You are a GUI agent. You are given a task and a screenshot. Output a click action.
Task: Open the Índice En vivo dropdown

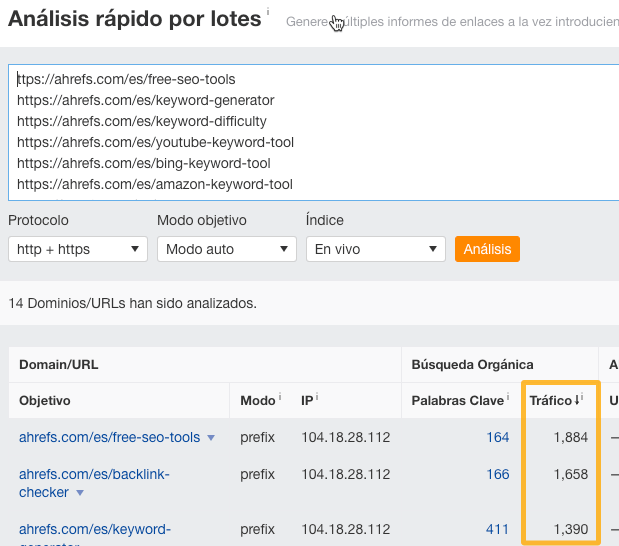click(x=376, y=249)
